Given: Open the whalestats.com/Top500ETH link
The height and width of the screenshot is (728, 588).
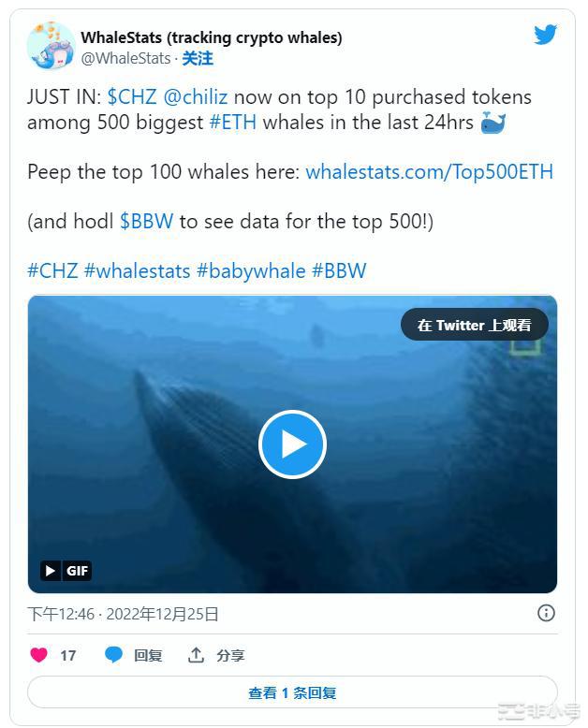Looking at the screenshot, I should 429,171.
